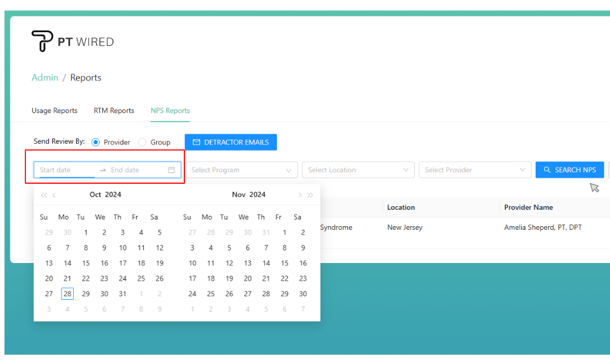Pick October 28 in the calendar
This screenshot has width=610, height=364.
click(x=67, y=294)
